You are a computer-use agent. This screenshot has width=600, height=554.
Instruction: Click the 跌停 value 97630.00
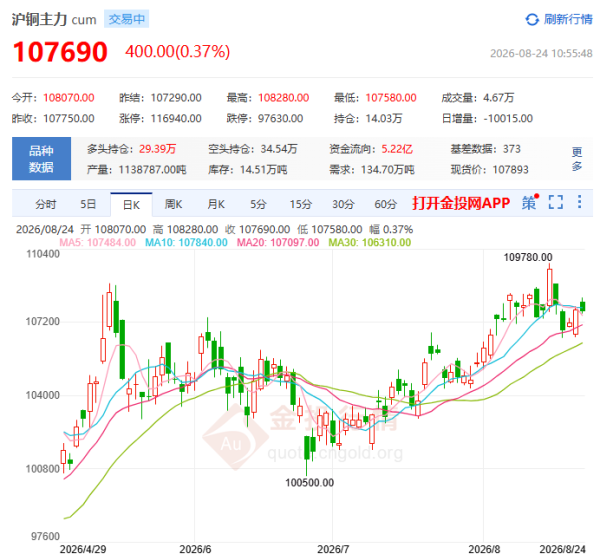(280, 119)
